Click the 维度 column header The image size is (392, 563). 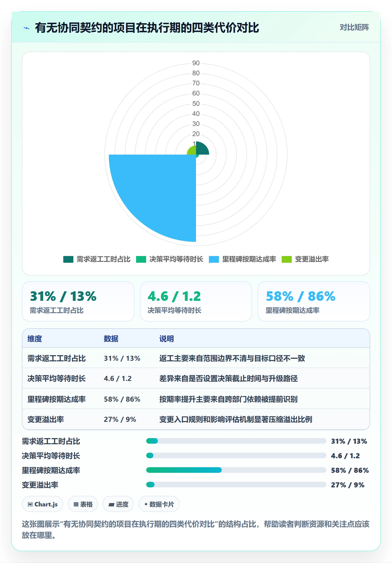35,339
